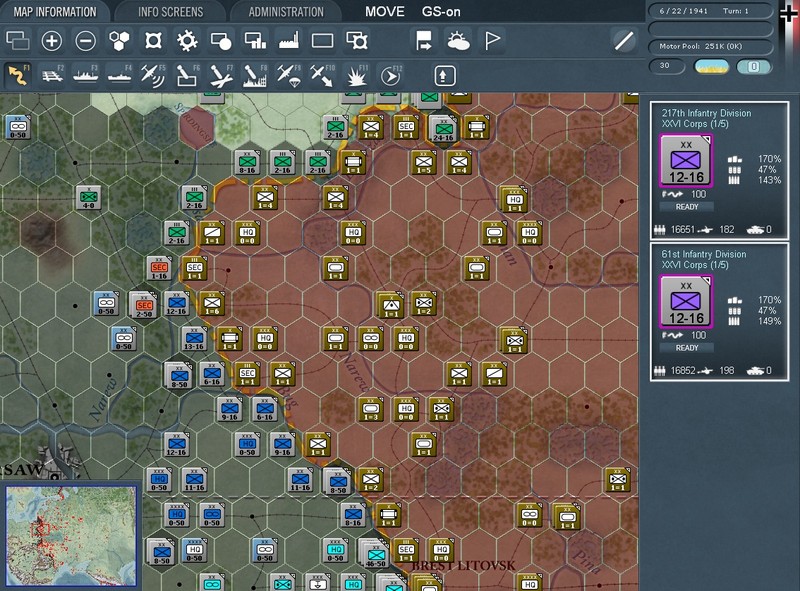Select F1 move mode

[17, 76]
